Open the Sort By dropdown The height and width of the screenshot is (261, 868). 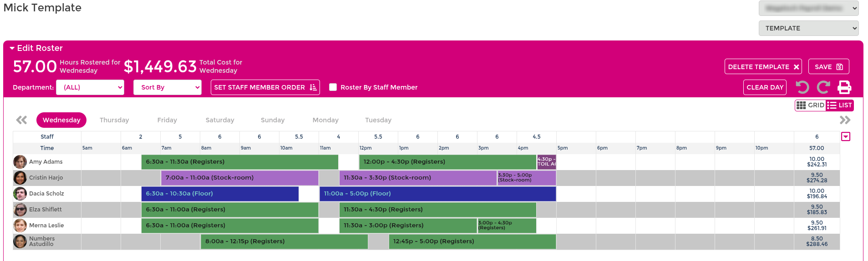point(168,87)
